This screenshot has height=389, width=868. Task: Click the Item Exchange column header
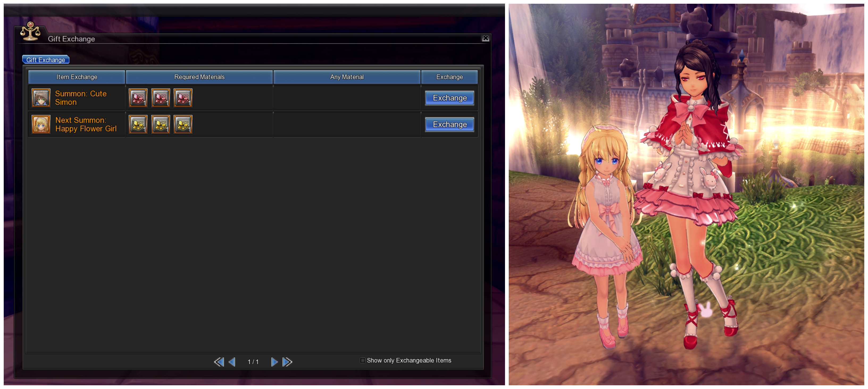(x=77, y=77)
